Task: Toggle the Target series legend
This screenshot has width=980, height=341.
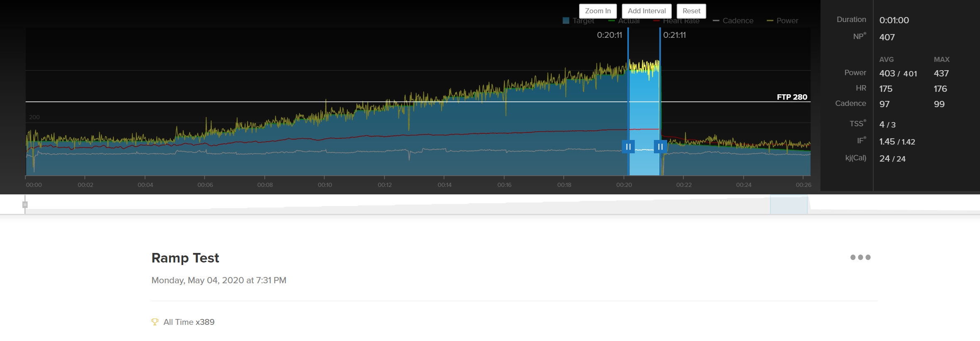Action: 578,21
